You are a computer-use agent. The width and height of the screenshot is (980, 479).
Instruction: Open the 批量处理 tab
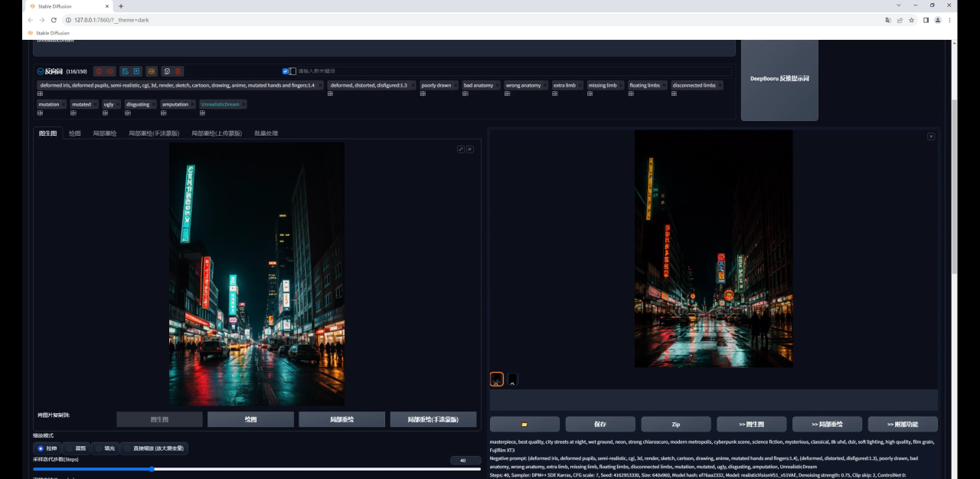pyautogui.click(x=266, y=133)
